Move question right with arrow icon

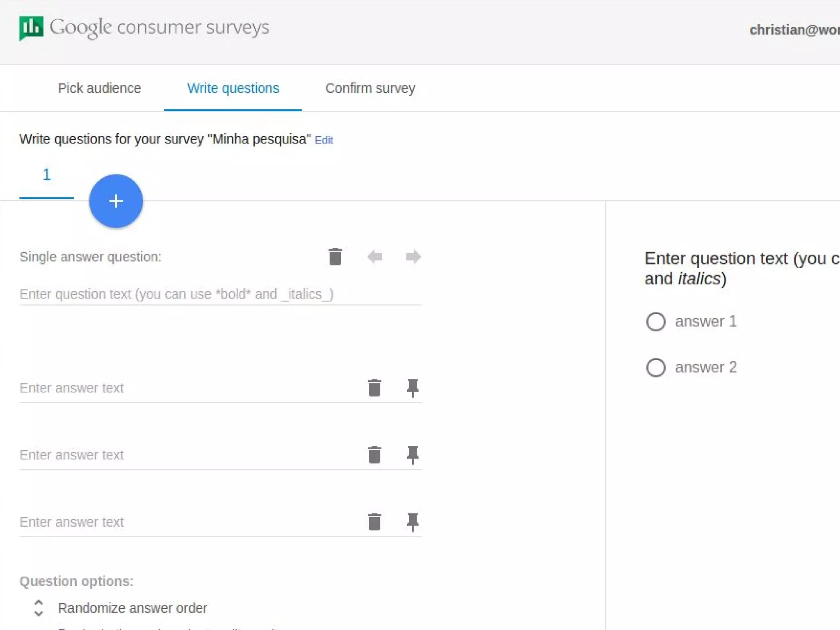point(413,257)
